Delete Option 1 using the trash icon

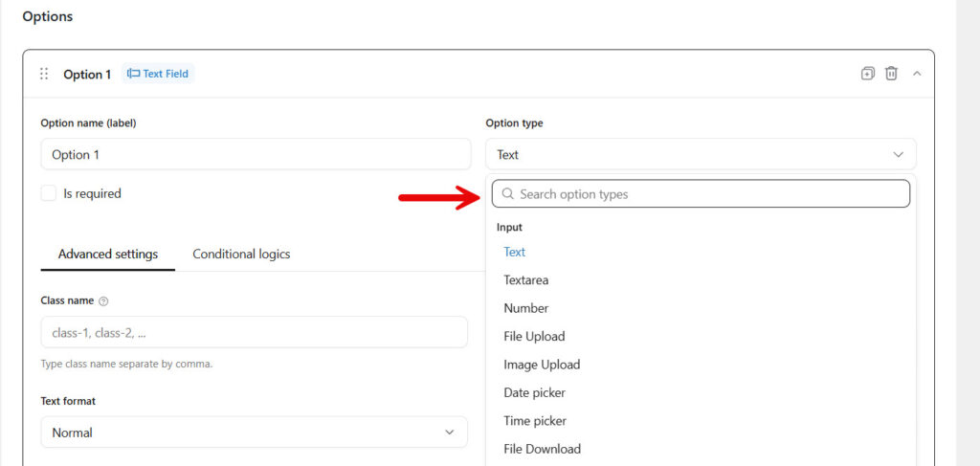[x=891, y=73]
